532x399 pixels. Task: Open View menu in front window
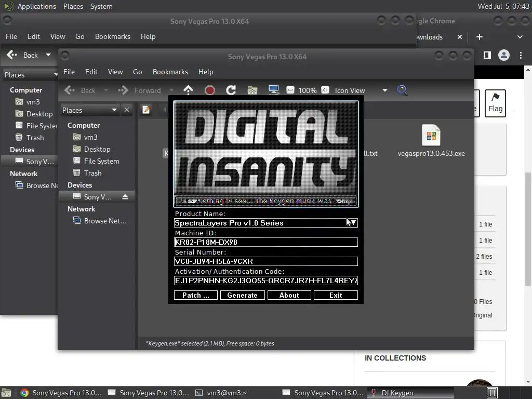(x=115, y=72)
